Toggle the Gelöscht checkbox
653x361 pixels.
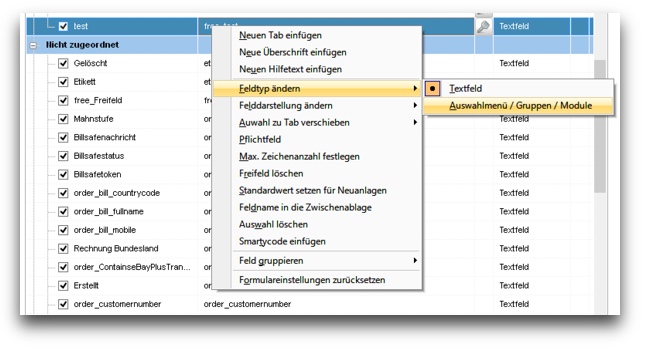tap(63, 63)
